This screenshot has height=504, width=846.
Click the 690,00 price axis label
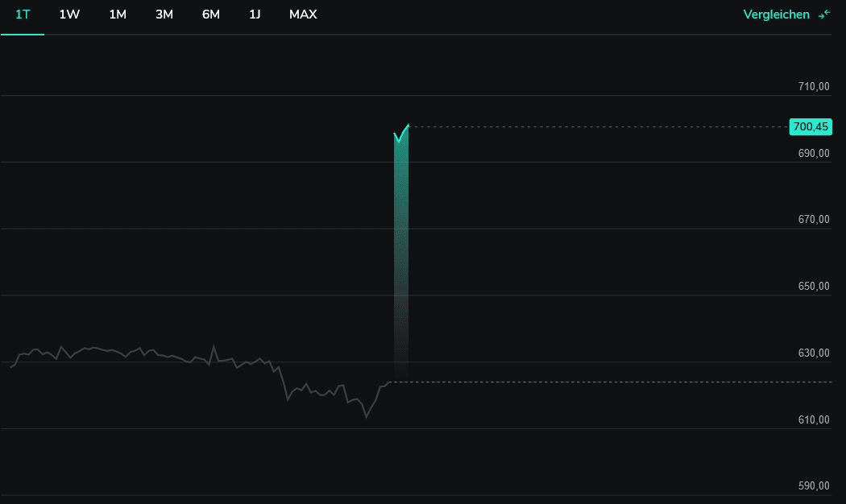(813, 153)
